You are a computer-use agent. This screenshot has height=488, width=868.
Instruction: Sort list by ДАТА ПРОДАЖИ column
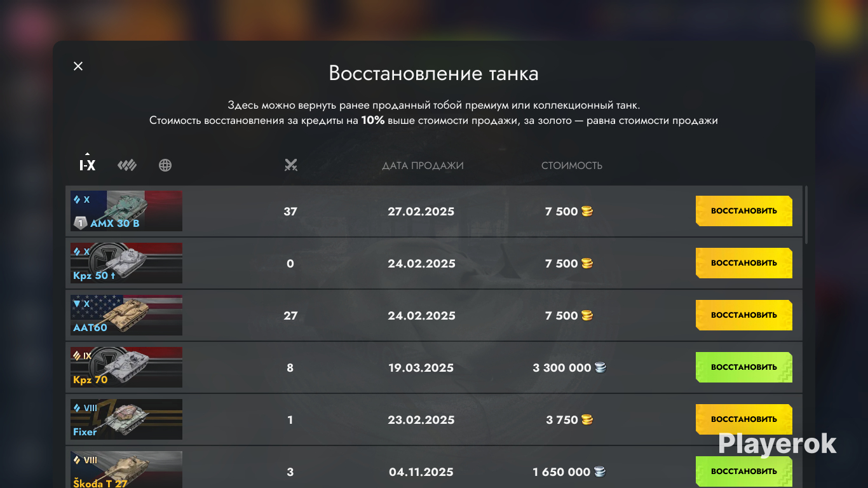[423, 165]
